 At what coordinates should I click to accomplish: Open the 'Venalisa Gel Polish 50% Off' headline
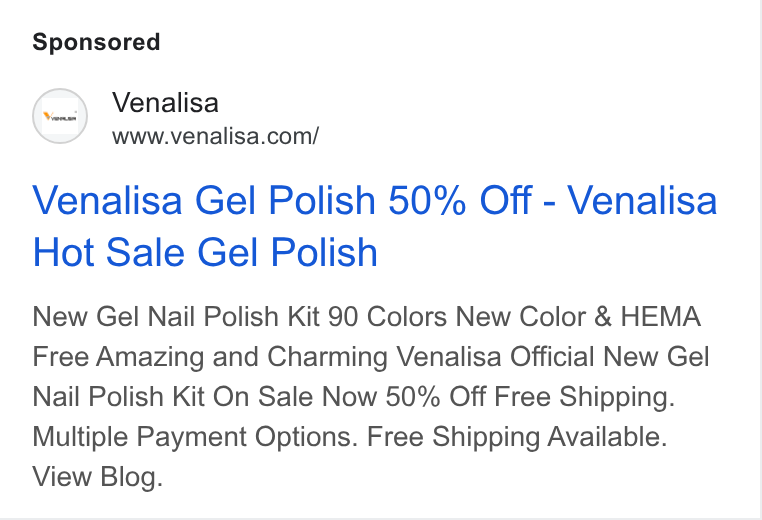click(282, 200)
